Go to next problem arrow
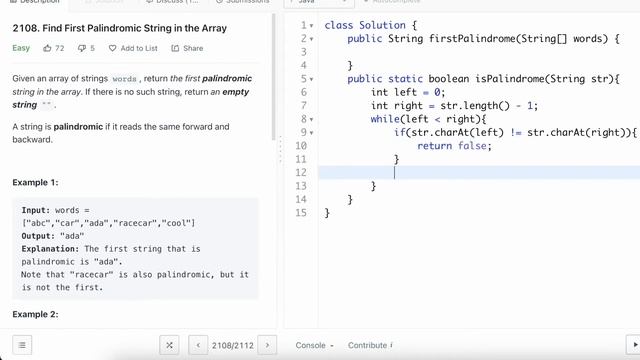Viewport: 640px width, 360px height. (267, 345)
